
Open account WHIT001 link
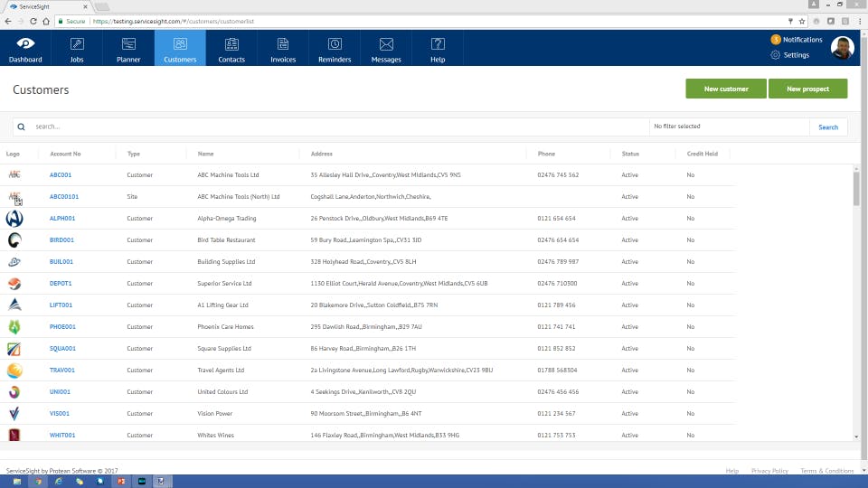62,435
